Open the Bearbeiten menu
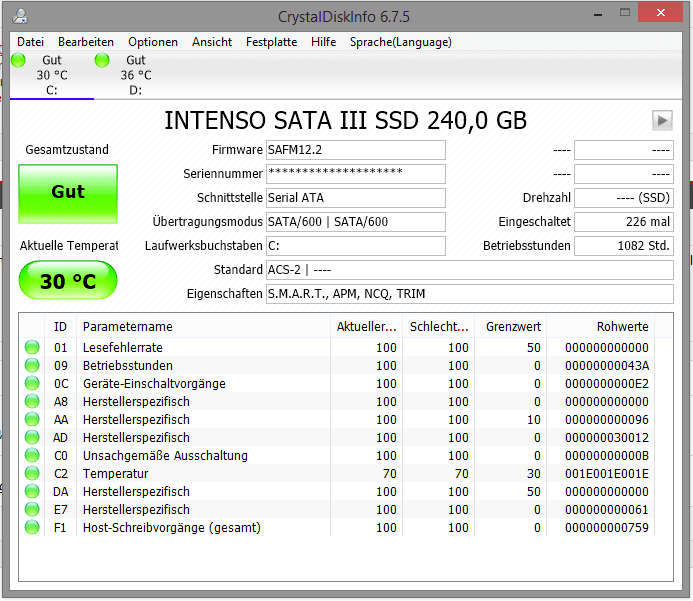This screenshot has height=601, width=693. tap(86, 42)
